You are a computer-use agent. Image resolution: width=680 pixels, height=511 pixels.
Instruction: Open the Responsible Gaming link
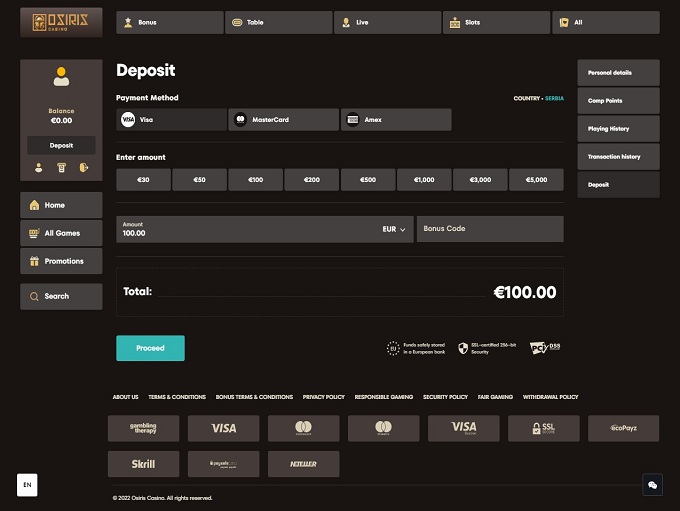pyautogui.click(x=384, y=397)
